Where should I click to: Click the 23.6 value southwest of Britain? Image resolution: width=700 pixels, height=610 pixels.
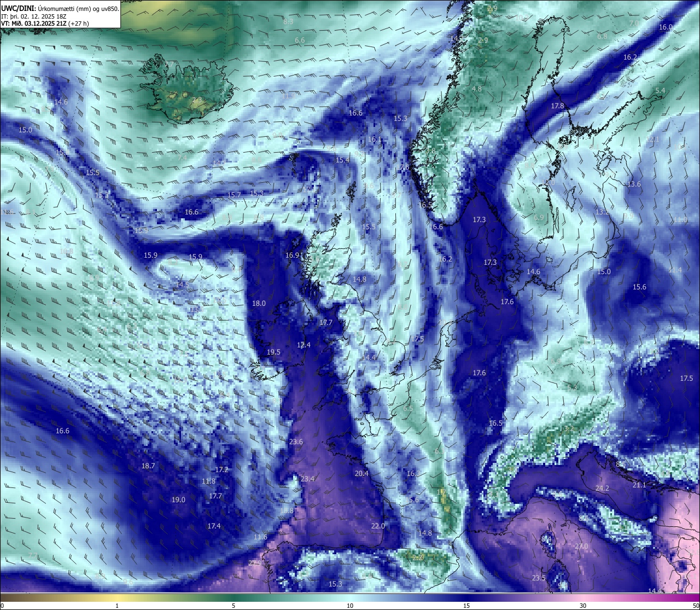296,442
